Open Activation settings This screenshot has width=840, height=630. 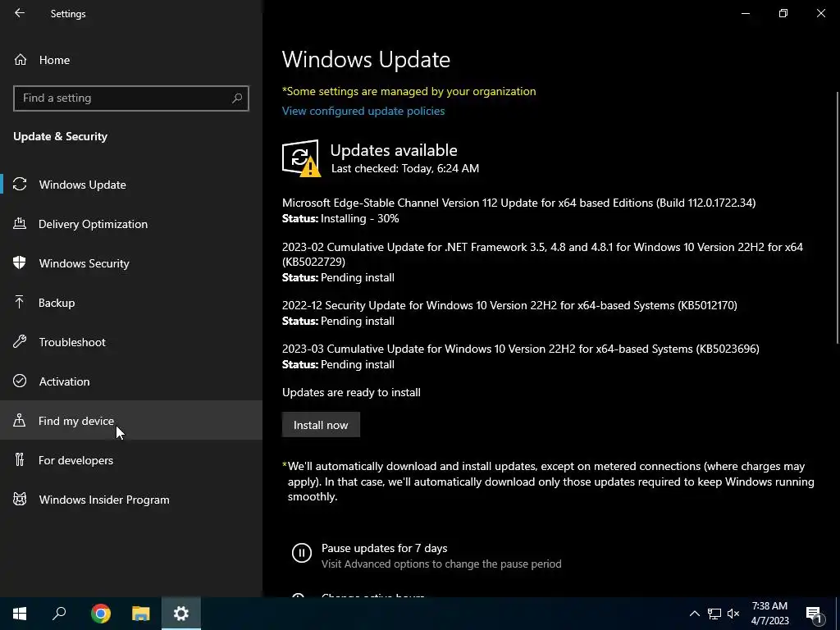point(131,381)
